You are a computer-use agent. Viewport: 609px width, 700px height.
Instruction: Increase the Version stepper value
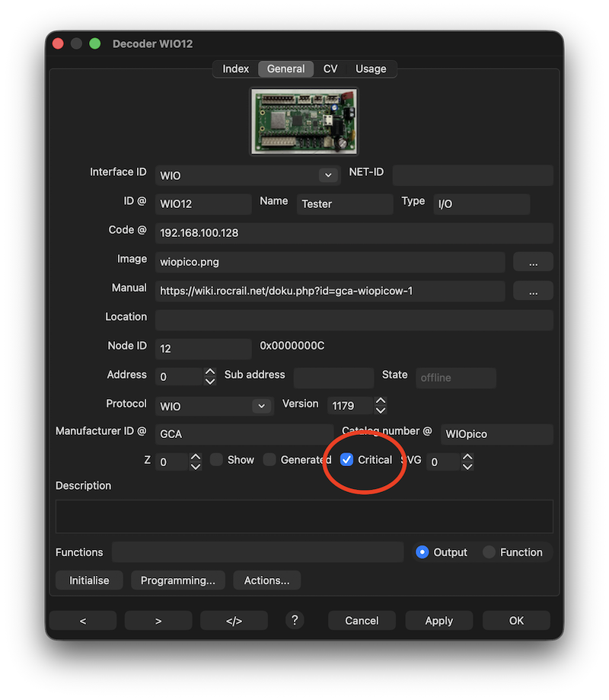[381, 401]
